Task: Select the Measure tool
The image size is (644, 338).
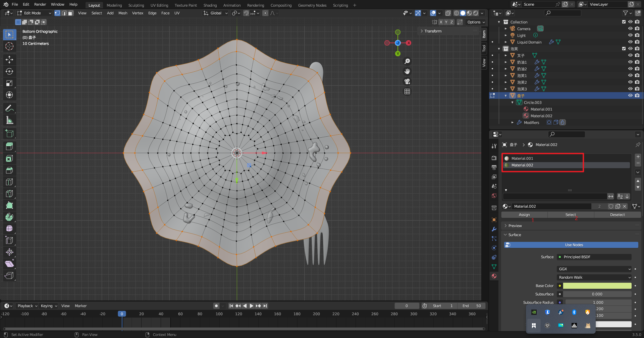Action: click(9, 120)
